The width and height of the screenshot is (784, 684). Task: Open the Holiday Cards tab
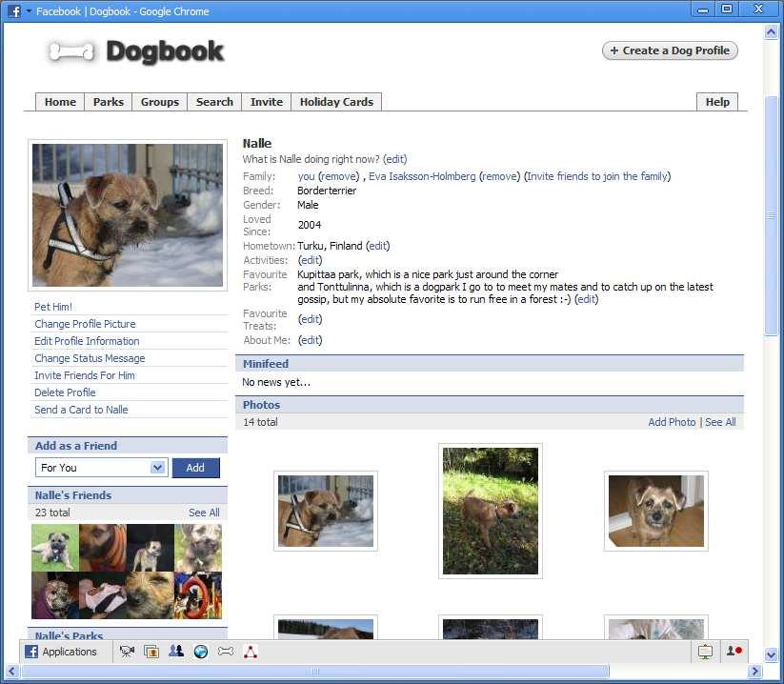click(x=336, y=102)
